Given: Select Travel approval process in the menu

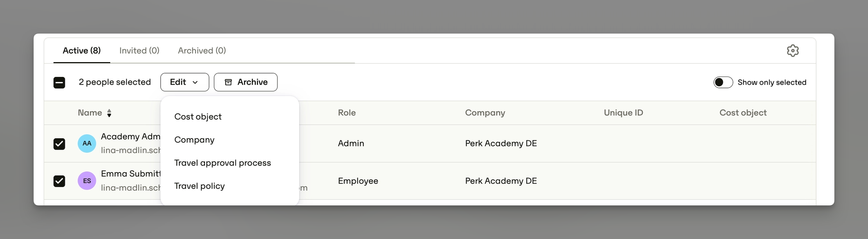Looking at the screenshot, I should pos(222,163).
